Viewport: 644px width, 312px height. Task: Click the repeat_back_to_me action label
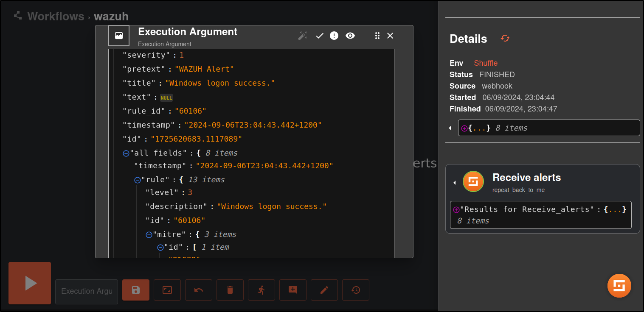[518, 190]
